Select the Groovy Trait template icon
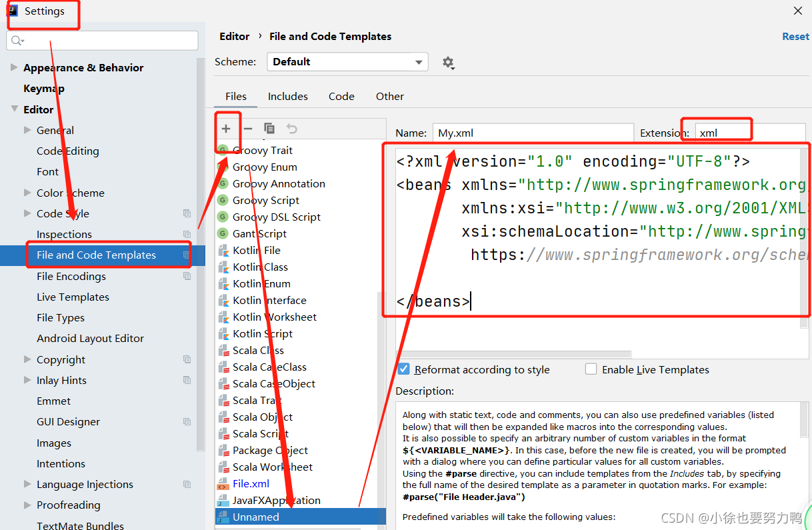 [x=223, y=150]
